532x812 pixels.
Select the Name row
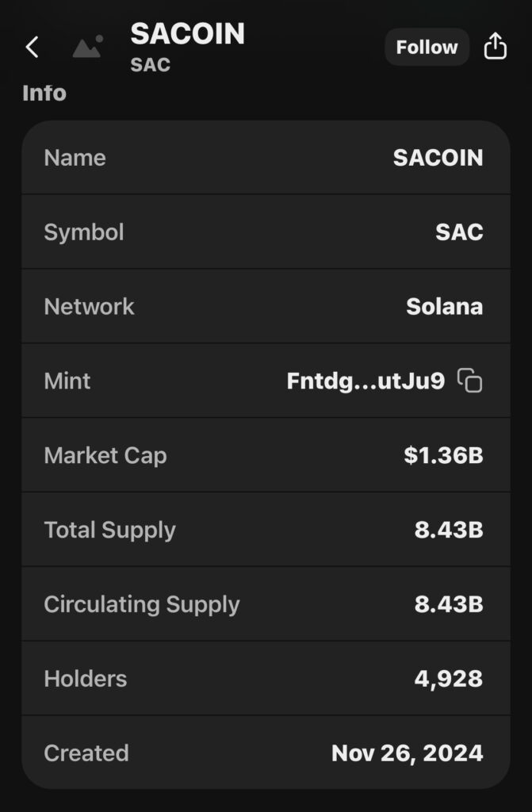(x=266, y=158)
